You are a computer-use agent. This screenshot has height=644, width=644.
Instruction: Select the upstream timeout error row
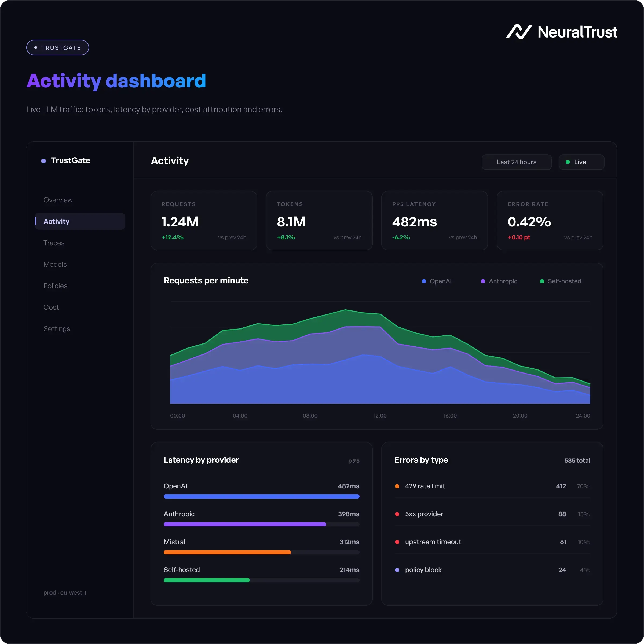pos(492,542)
